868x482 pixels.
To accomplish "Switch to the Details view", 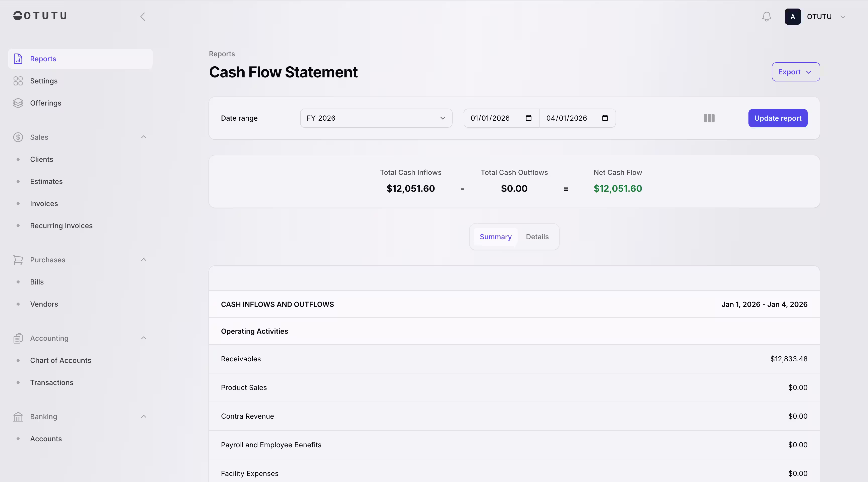I will coord(537,237).
